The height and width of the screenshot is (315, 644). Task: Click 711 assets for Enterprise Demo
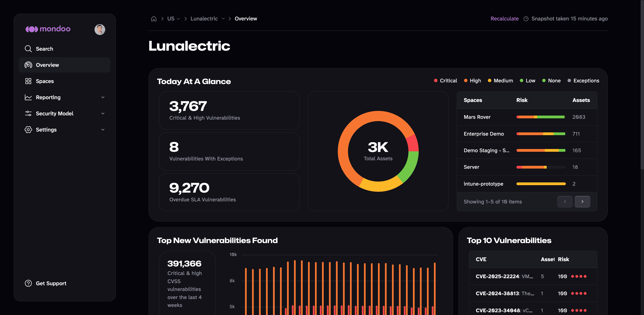click(x=576, y=134)
